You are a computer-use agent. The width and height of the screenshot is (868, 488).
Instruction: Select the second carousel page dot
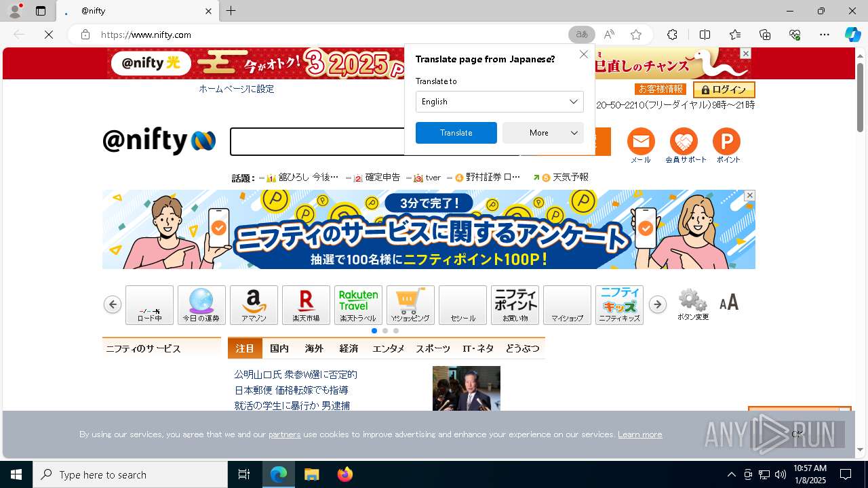coord(385,331)
